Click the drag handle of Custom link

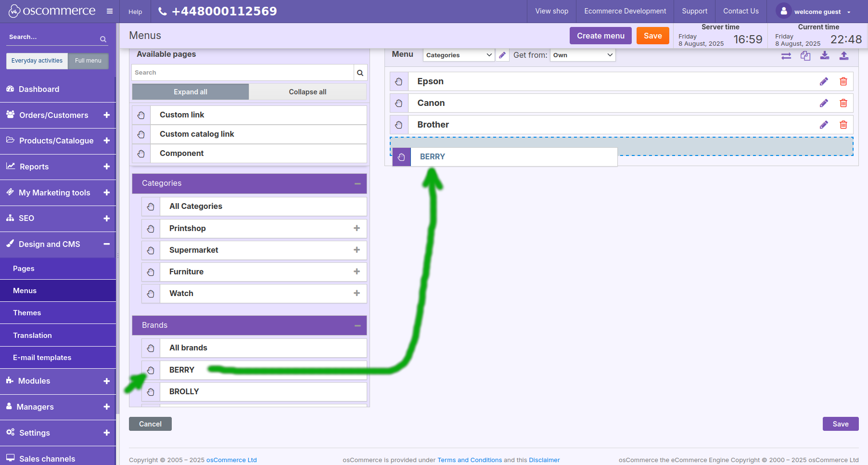(141, 115)
